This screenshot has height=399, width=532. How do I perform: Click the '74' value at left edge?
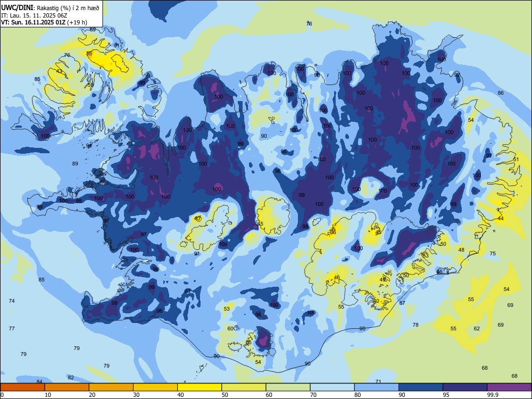pyautogui.click(x=12, y=301)
